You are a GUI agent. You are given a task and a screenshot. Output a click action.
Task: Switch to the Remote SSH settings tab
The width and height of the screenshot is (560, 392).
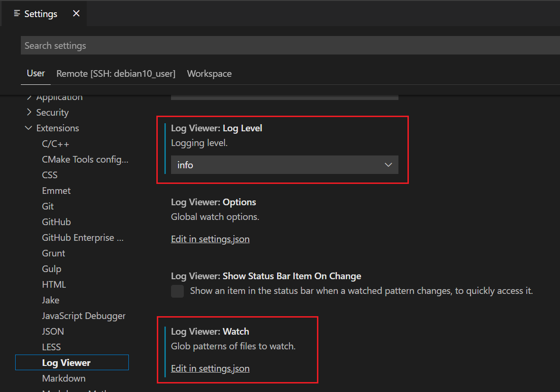(x=116, y=73)
